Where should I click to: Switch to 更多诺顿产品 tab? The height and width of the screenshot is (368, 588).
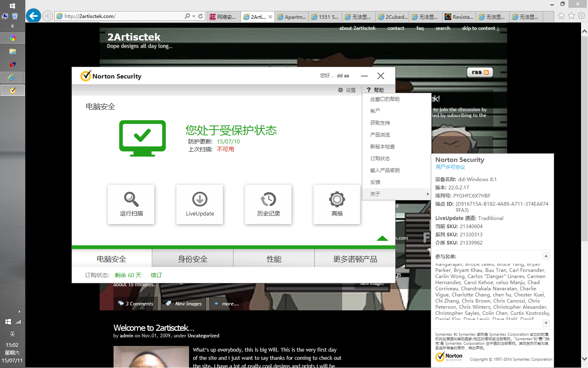[355, 259]
